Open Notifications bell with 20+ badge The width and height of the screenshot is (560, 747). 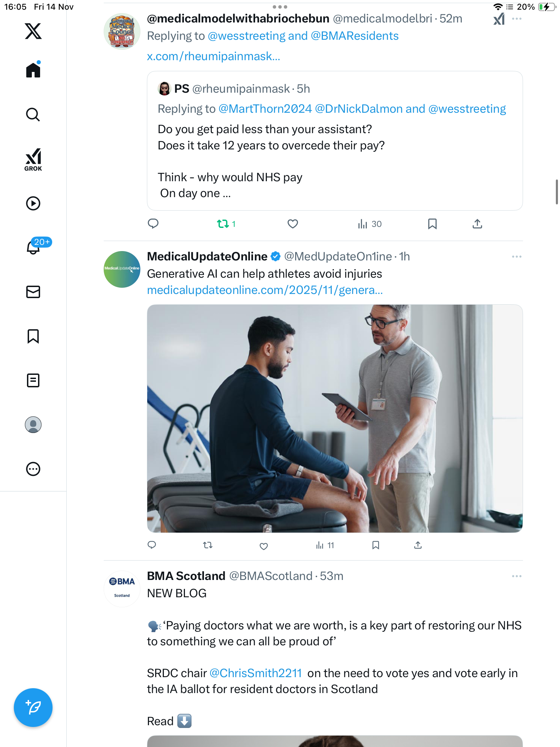point(34,247)
